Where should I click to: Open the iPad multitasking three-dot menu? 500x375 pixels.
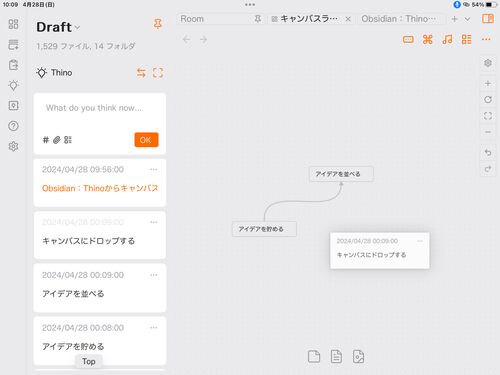click(x=250, y=5)
